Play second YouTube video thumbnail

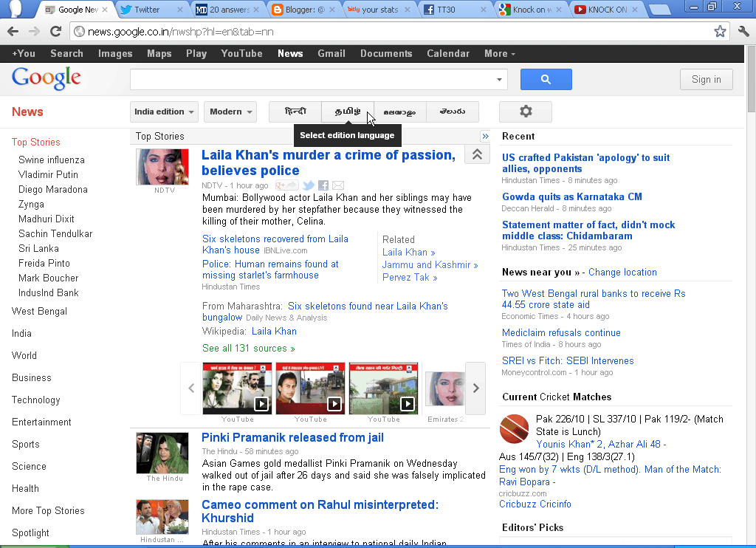click(310, 388)
